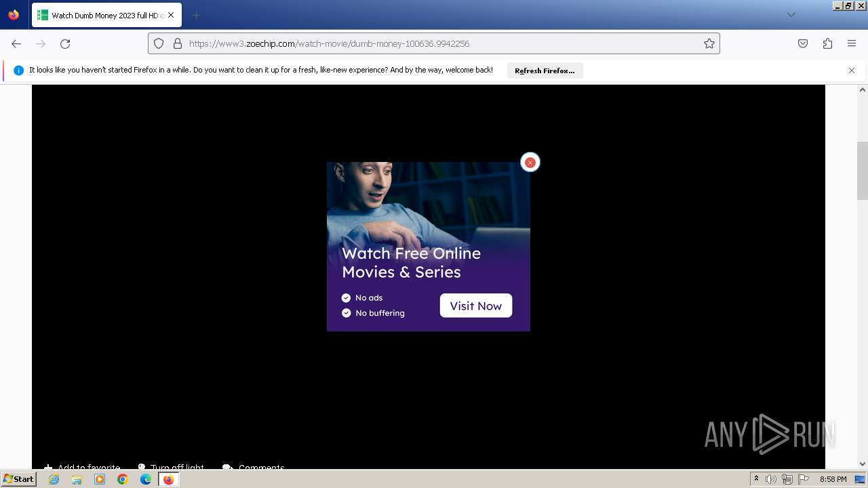This screenshot has height=488, width=868.
Task: Open the tracking protection shield icon
Action: 159,43
